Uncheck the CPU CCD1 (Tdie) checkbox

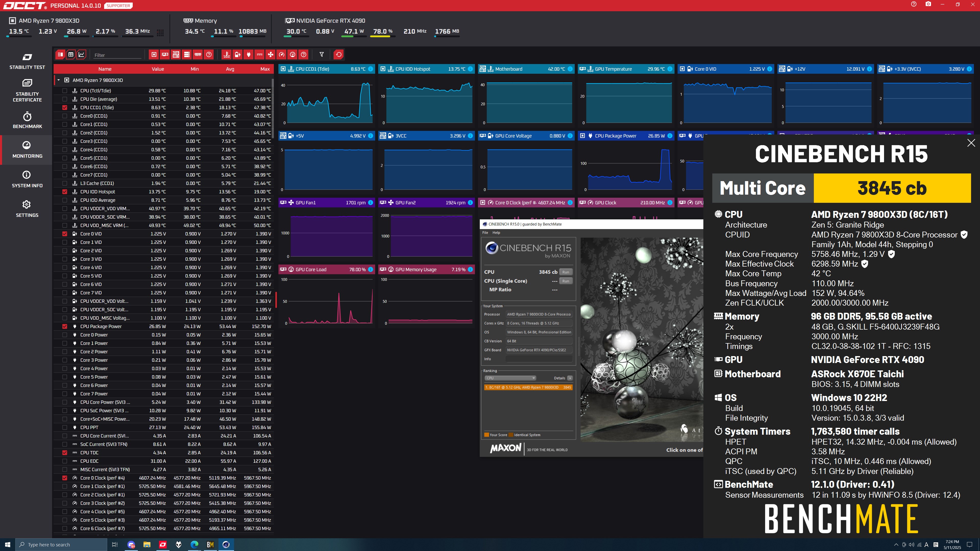pyautogui.click(x=65, y=108)
